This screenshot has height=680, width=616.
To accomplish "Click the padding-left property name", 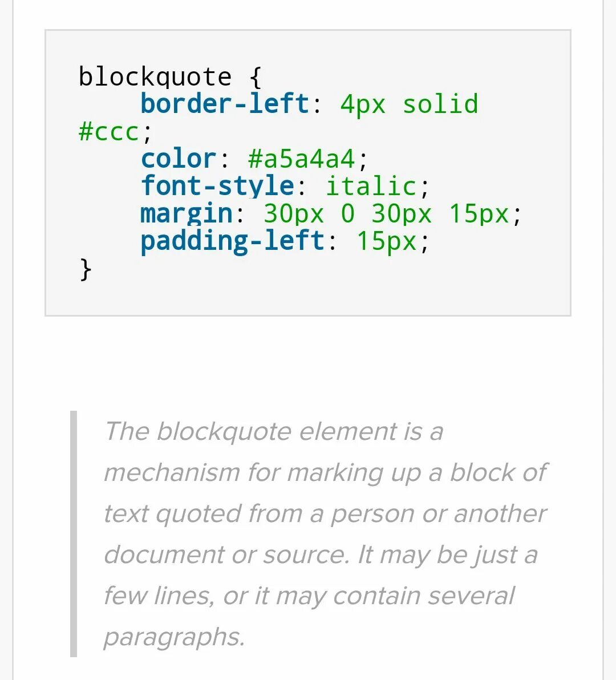I will pos(232,241).
